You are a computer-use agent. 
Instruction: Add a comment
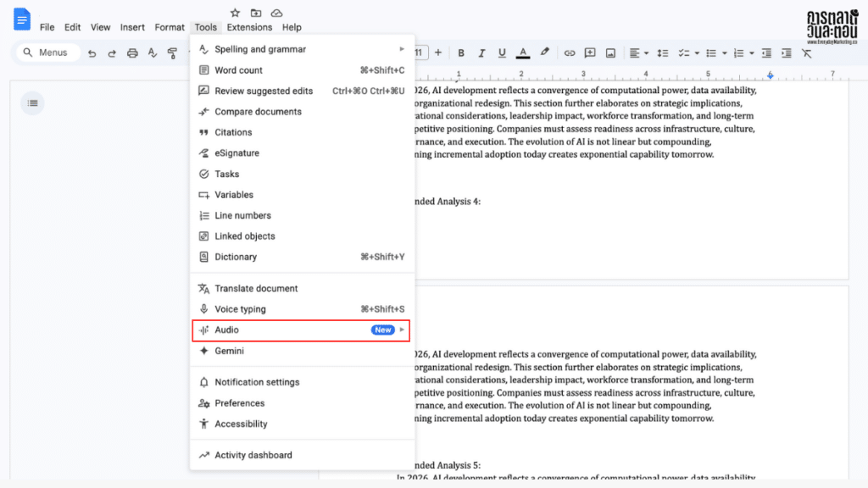590,53
